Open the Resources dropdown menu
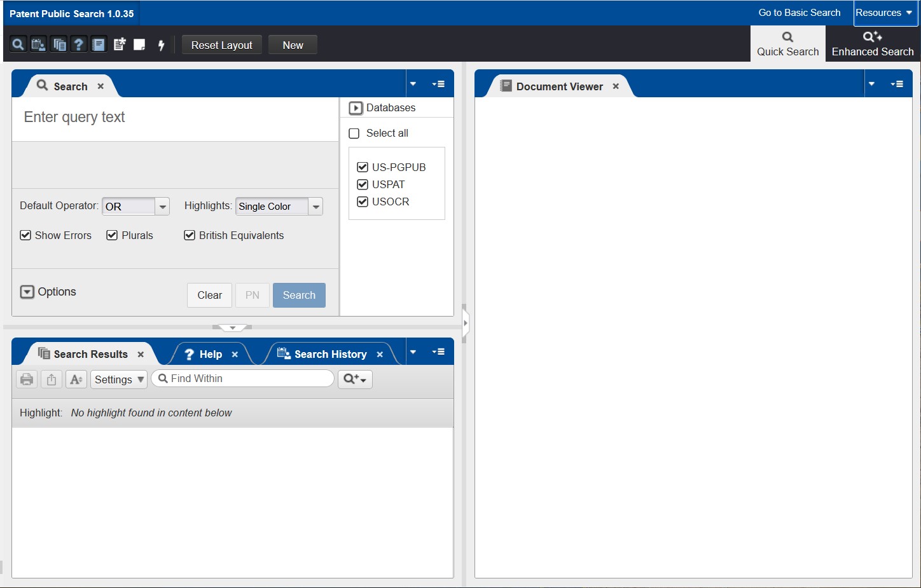 pyautogui.click(x=884, y=13)
